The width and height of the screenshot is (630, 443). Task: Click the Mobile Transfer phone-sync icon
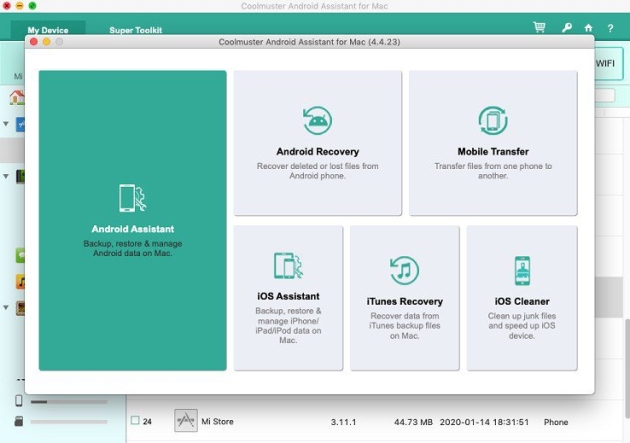[x=493, y=120]
